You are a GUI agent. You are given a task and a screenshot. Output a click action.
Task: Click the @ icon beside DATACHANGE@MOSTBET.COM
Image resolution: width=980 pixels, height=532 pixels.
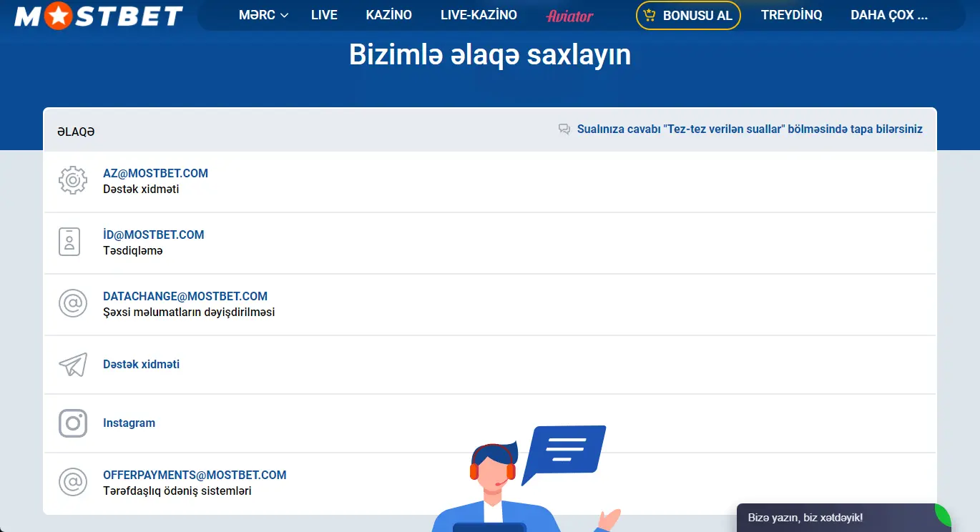tap(72, 303)
